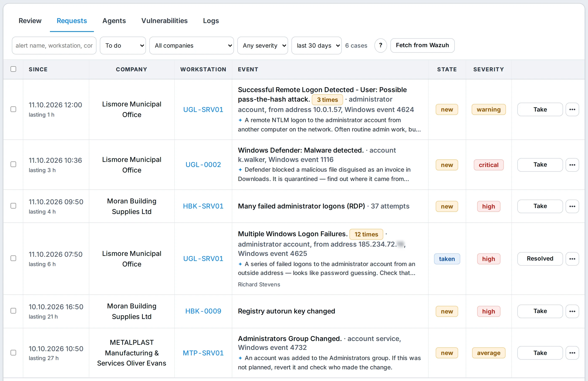This screenshot has height=381, width=588.
Task: Check the 10.10.2026 16:50 row checkbox
Action: point(13,311)
